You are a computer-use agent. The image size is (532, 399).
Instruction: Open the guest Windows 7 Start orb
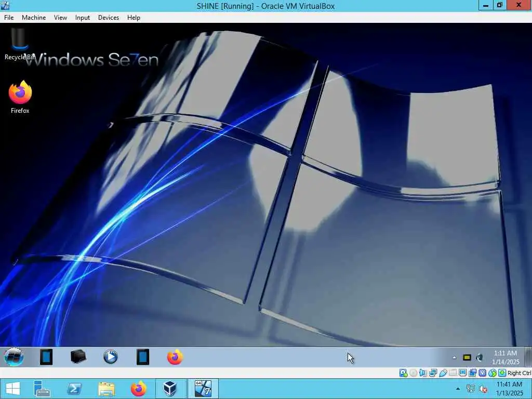(x=14, y=357)
